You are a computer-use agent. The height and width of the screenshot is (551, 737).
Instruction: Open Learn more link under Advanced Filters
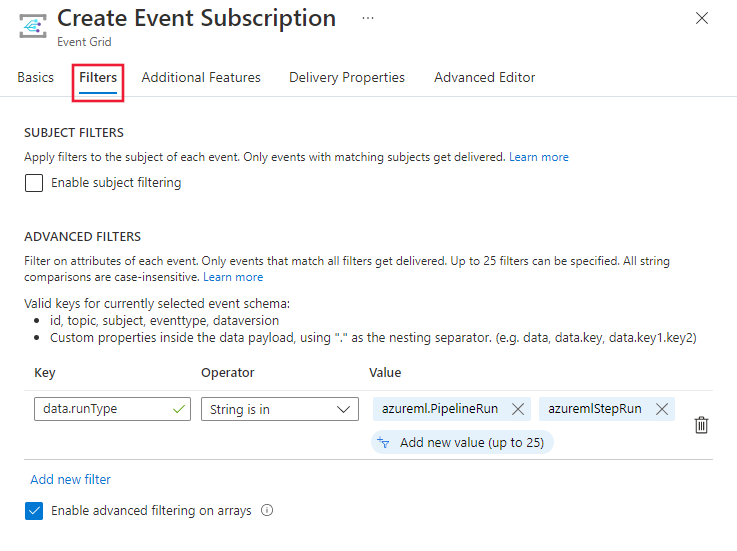point(233,277)
